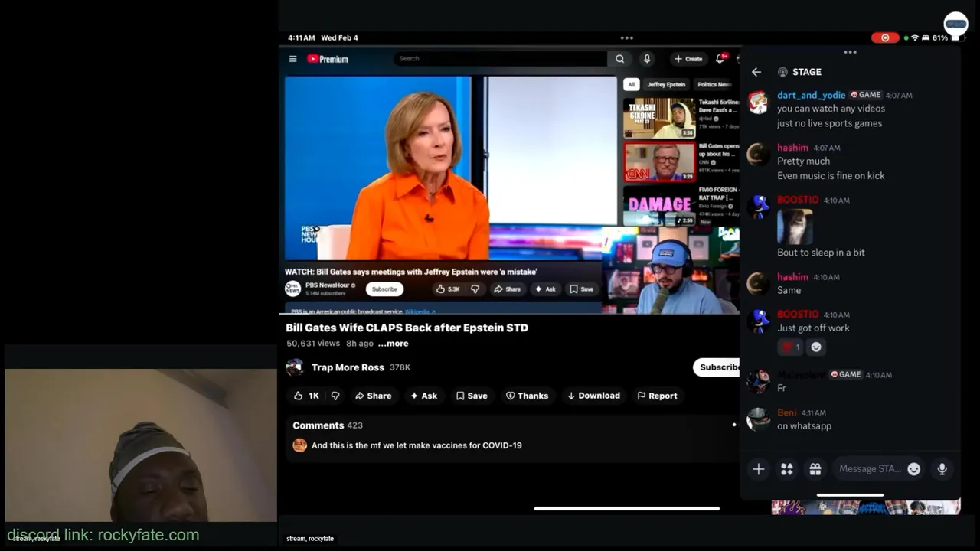The width and height of the screenshot is (980, 551).
Task: Click the magnifier search button
Action: coord(619,59)
